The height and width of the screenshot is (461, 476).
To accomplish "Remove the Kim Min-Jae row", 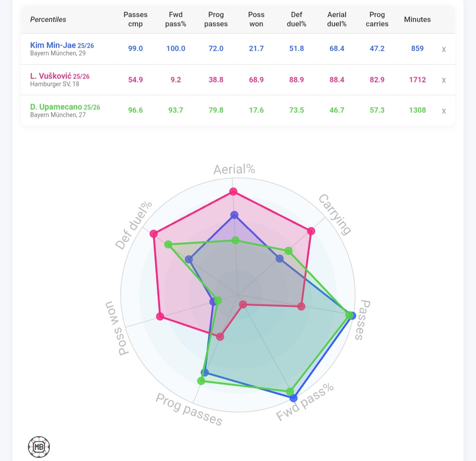I will point(444,49).
